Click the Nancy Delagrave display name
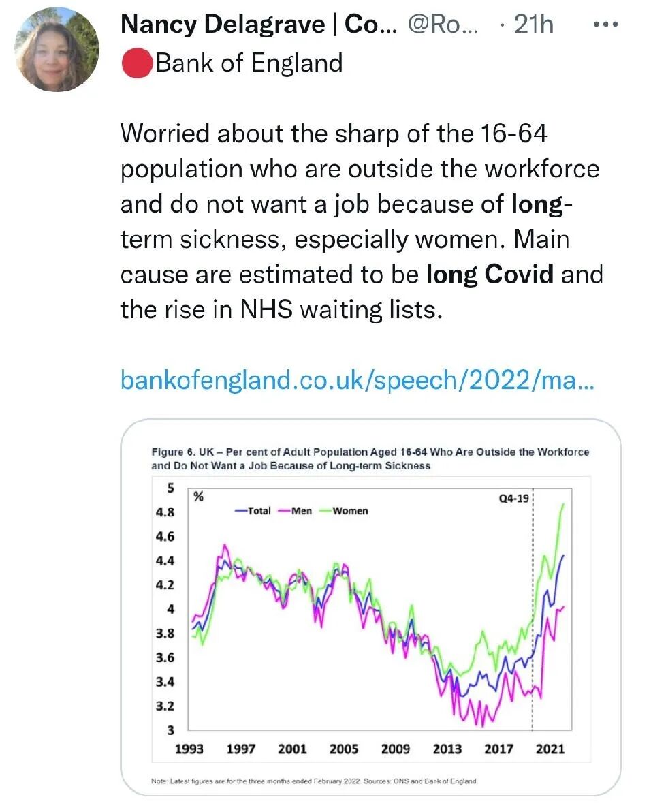The image size is (651, 812). click(x=259, y=25)
